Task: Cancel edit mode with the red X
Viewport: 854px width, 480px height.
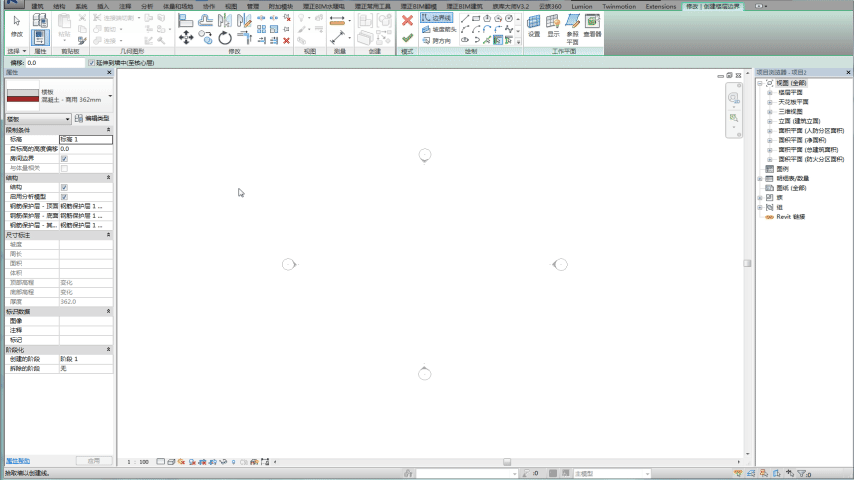Action: tap(407, 21)
